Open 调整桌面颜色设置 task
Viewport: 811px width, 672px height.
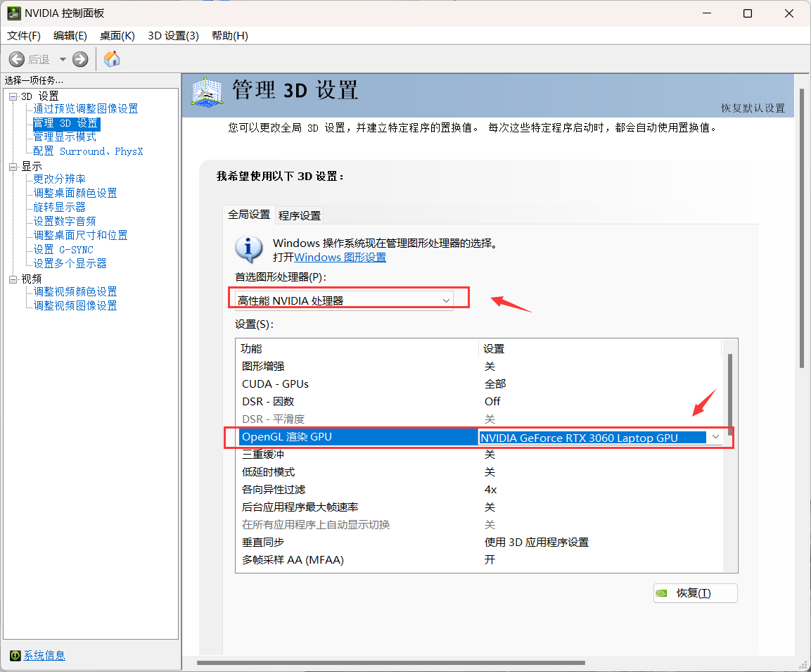click(75, 193)
